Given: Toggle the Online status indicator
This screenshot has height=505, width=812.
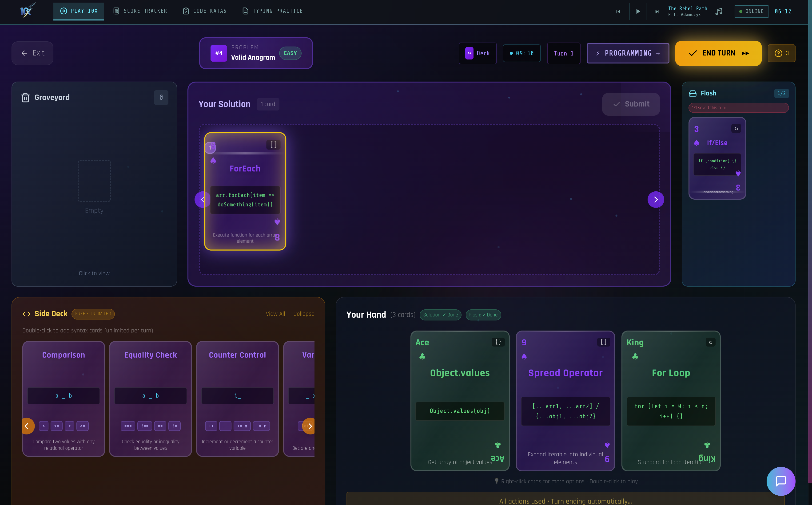Looking at the screenshot, I should 751,11.
